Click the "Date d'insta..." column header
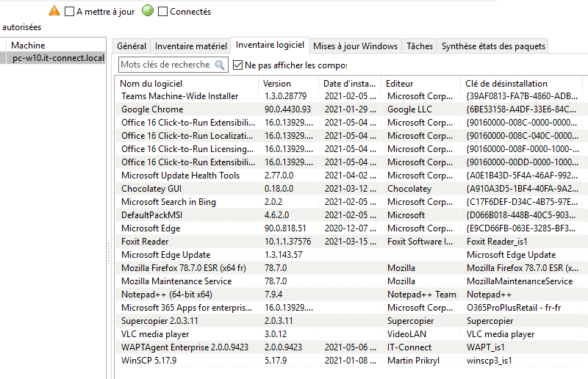588x379 pixels. 351,83
